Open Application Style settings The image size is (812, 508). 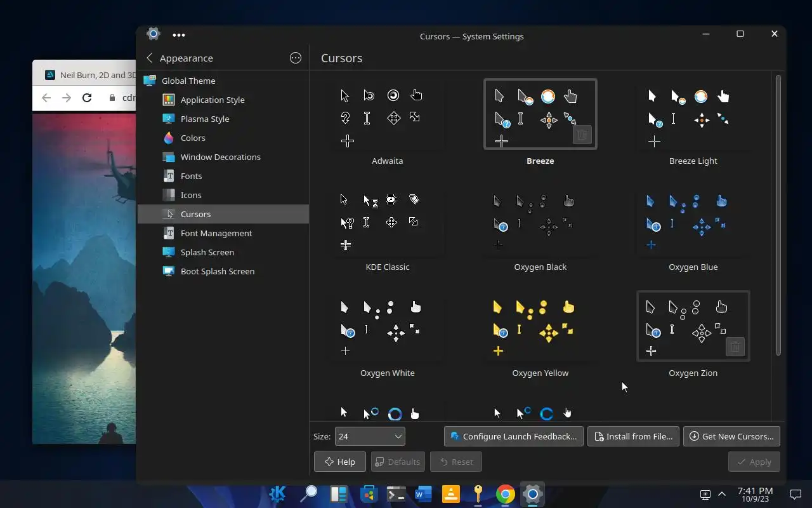pyautogui.click(x=223, y=100)
